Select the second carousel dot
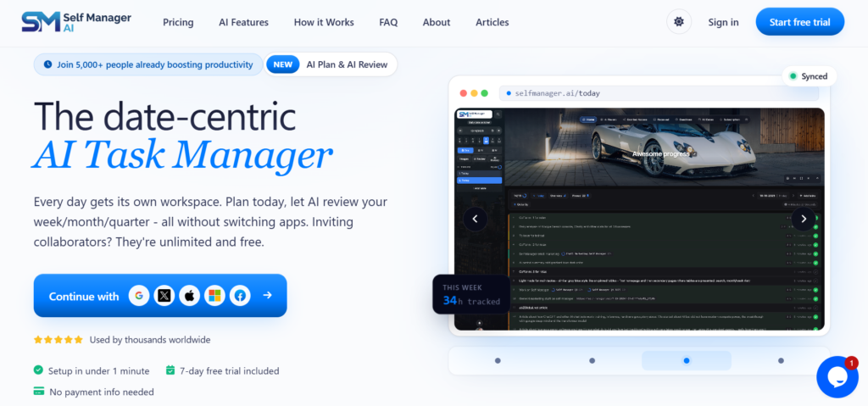868x406 pixels. pos(593,360)
